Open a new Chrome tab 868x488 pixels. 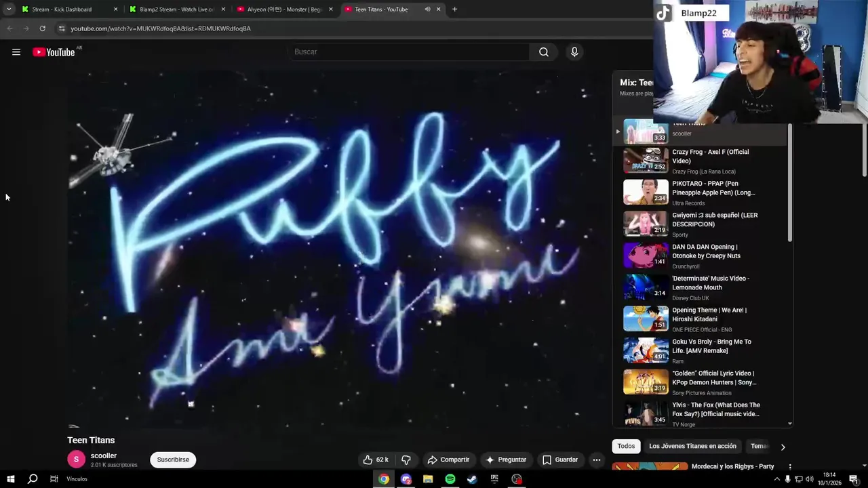[x=454, y=9]
